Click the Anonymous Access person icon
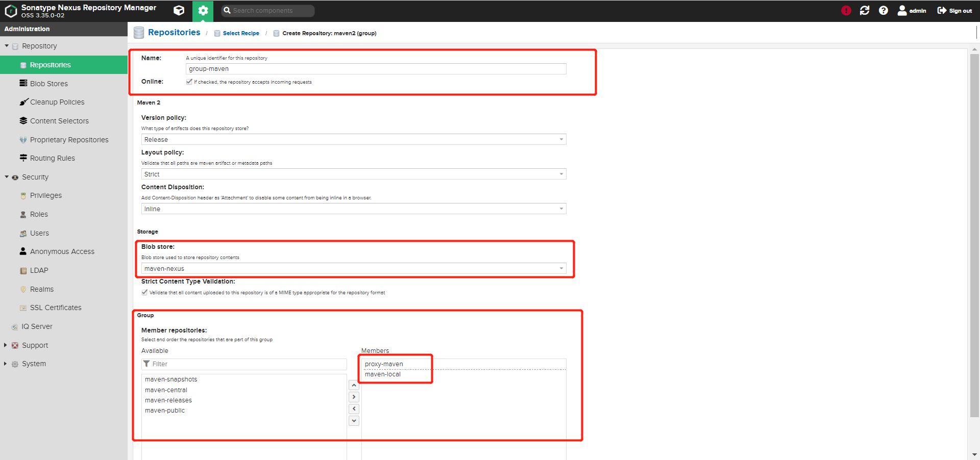 coord(23,251)
